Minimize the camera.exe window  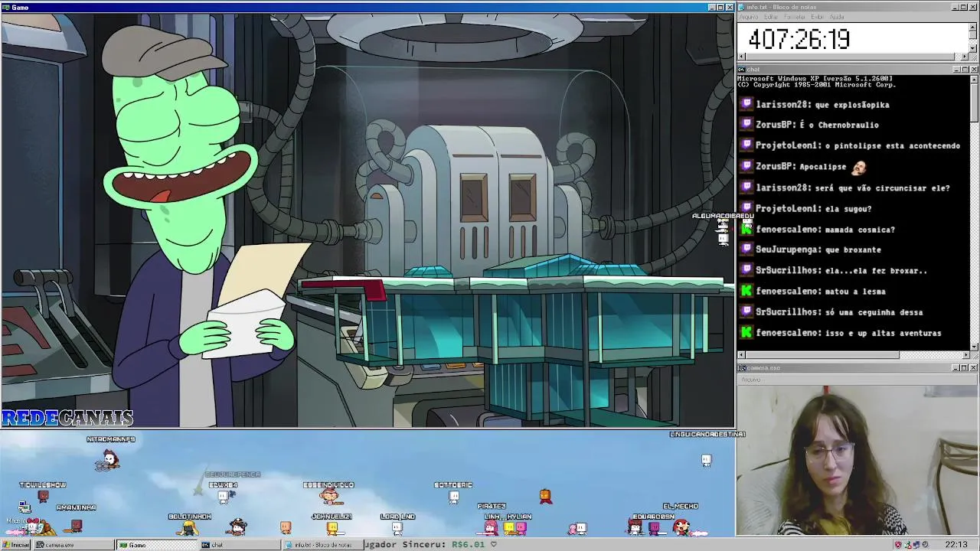point(956,368)
